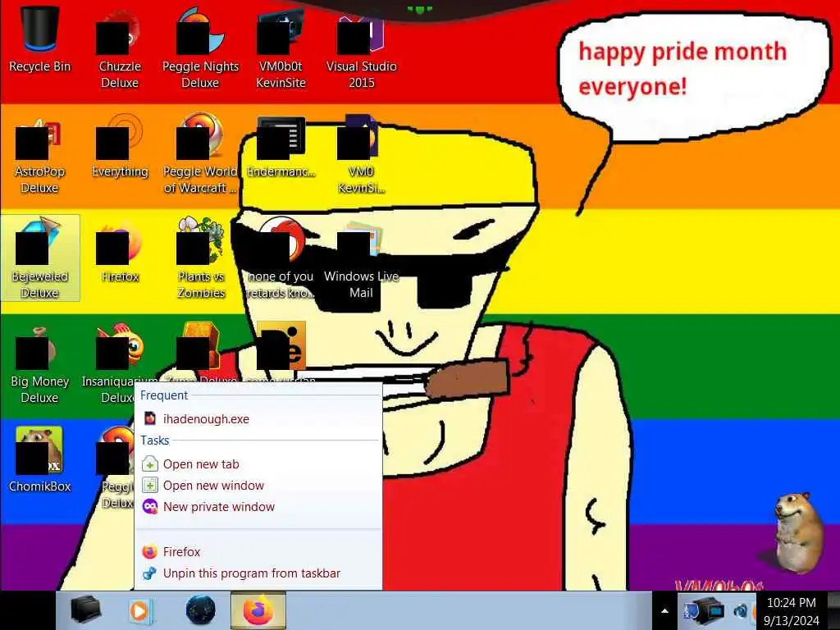The height and width of the screenshot is (630, 840).
Task: Show hidden tray icons arrow
Action: (664, 610)
